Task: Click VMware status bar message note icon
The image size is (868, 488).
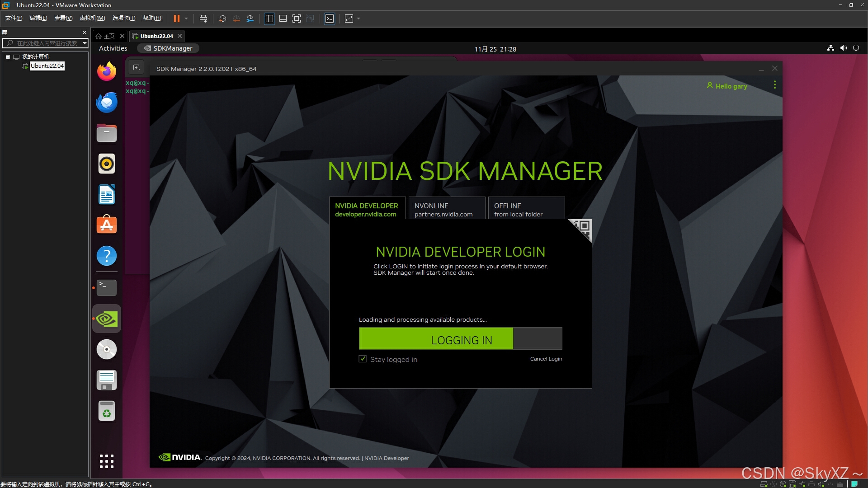Action: (854, 484)
